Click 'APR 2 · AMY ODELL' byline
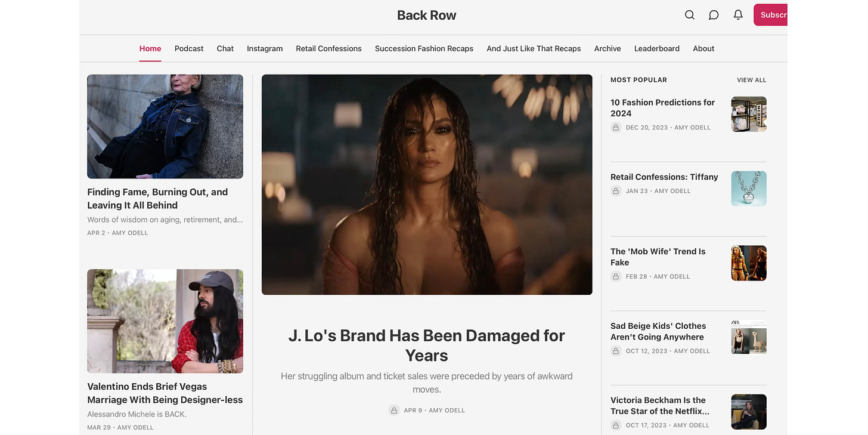This screenshot has height=435, width=868. pyautogui.click(x=117, y=233)
